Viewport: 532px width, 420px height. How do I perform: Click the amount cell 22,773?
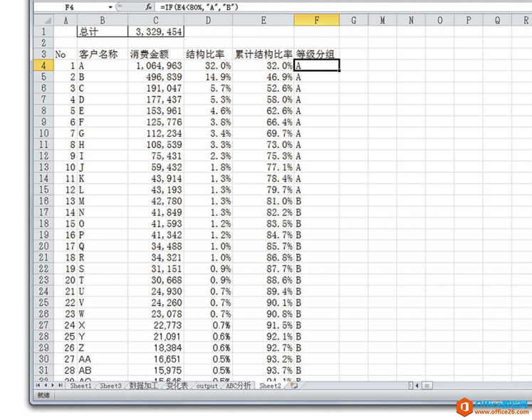[156, 325]
